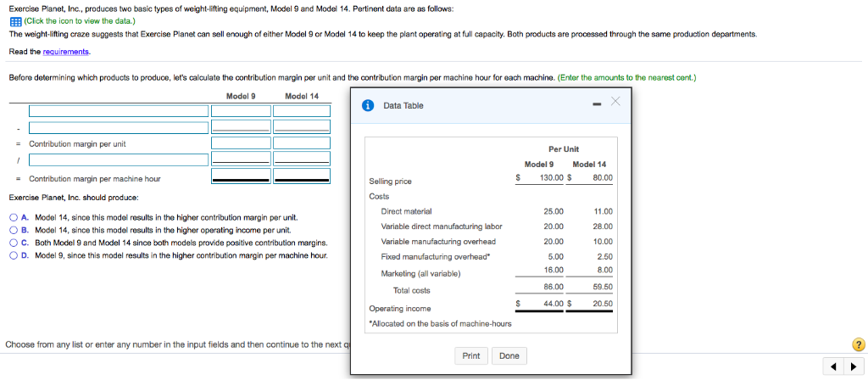The image size is (868, 380).
Task: Click 'Total costs' label
Action: point(411,290)
